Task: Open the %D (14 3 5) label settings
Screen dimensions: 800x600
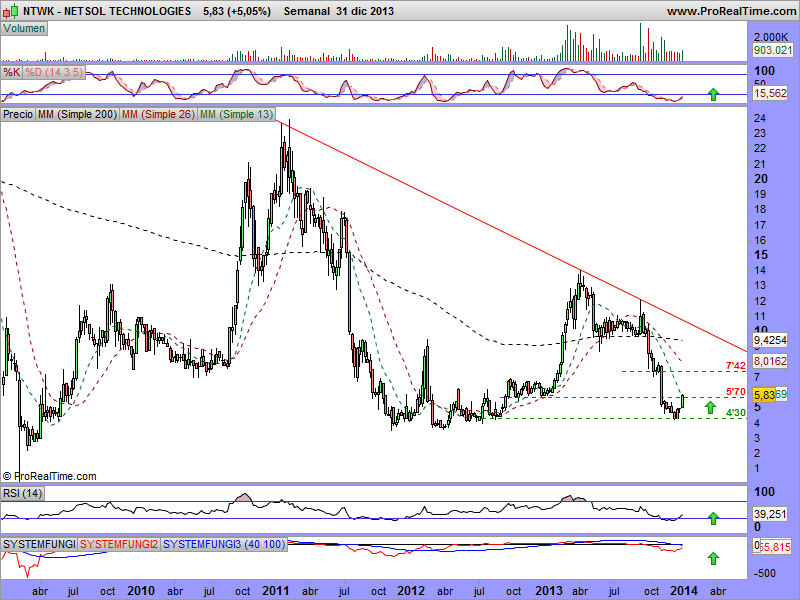Action: 54,72
